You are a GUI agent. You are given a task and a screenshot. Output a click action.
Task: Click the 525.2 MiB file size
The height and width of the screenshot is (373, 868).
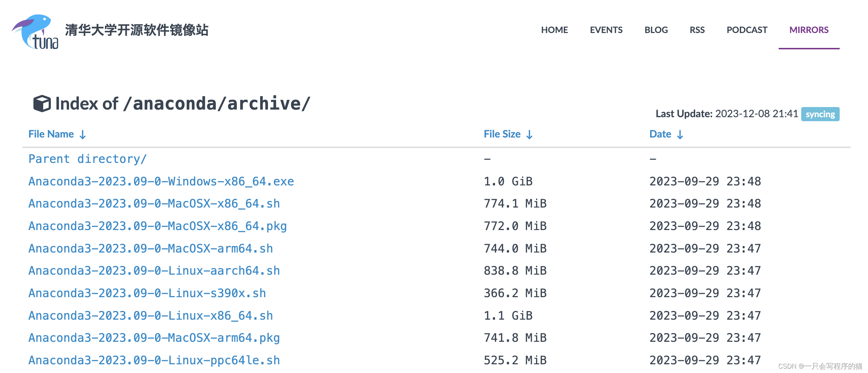click(x=515, y=360)
